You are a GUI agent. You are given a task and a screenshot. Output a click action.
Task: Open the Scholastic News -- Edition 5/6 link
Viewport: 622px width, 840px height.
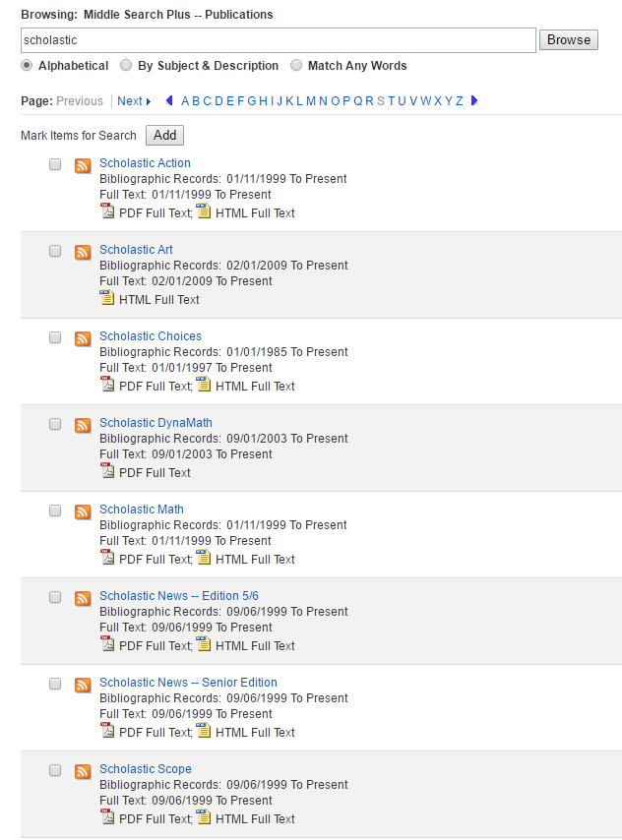(179, 596)
